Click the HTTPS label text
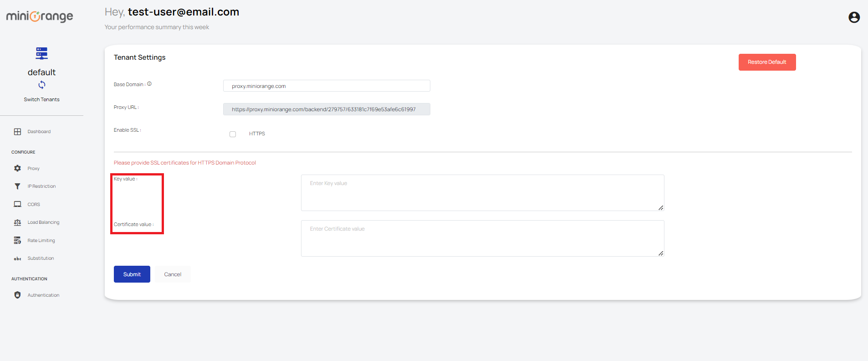Screen dimensions: 868x361 point(257,134)
